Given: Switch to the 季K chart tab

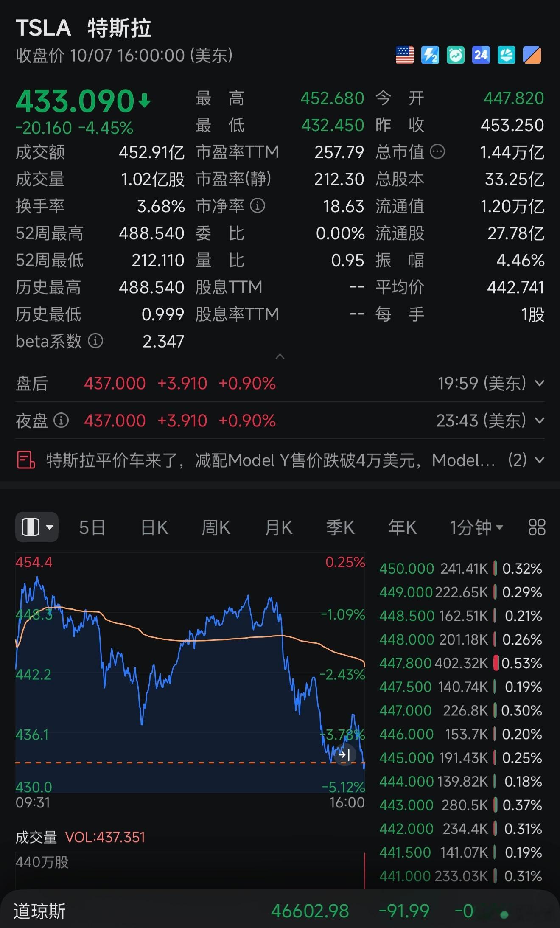Looking at the screenshot, I should (340, 527).
